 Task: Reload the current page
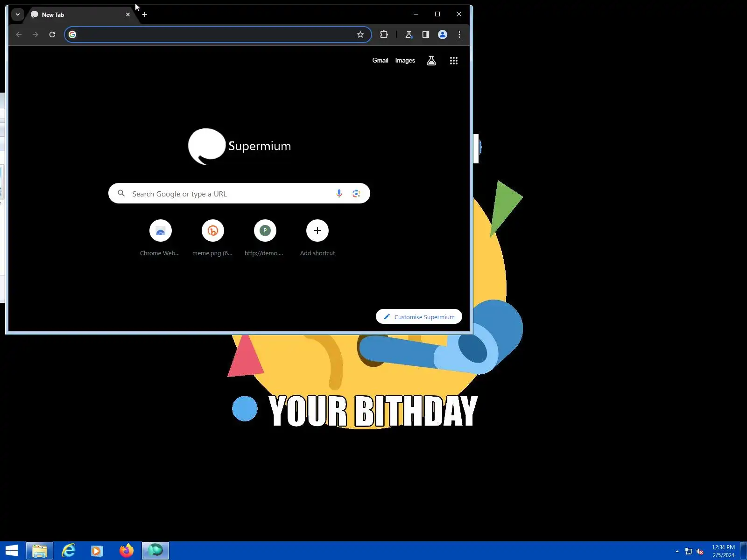coord(52,35)
